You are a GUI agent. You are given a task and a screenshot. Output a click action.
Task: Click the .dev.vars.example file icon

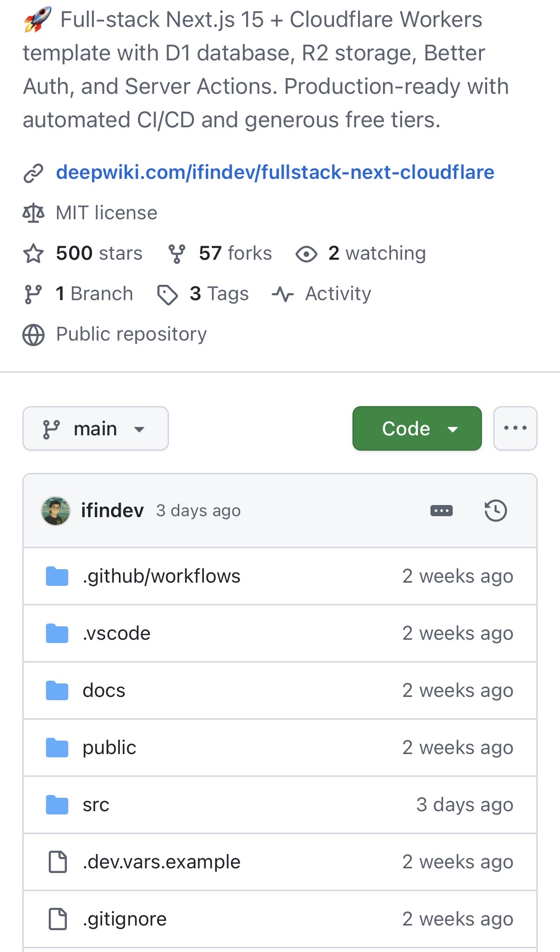click(58, 862)
